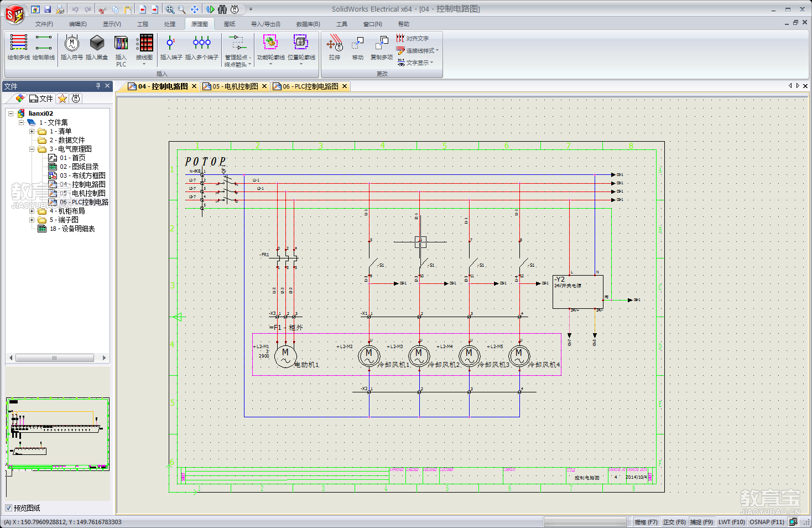Image resolution: width=812 pixels, height=528 pixels.
Task: Switch to the 05 - 电机控制图 tab
Action: tap(235, 86)
